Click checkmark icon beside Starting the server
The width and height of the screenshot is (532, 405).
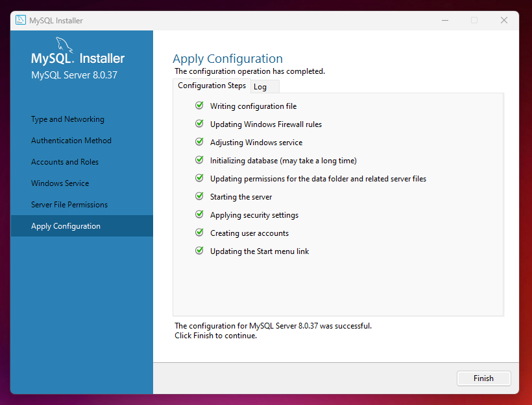(x=200, y=196)
